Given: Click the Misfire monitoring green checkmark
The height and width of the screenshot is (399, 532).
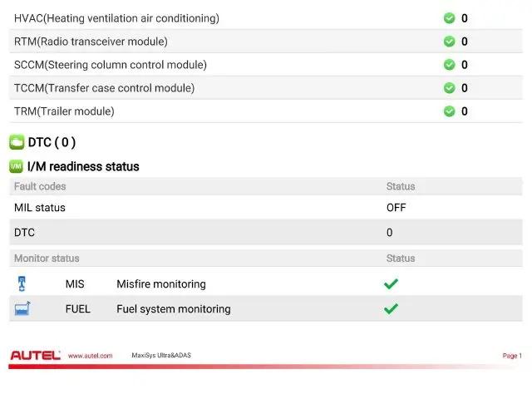Looking at the screenshot, I should pos(391,283).
